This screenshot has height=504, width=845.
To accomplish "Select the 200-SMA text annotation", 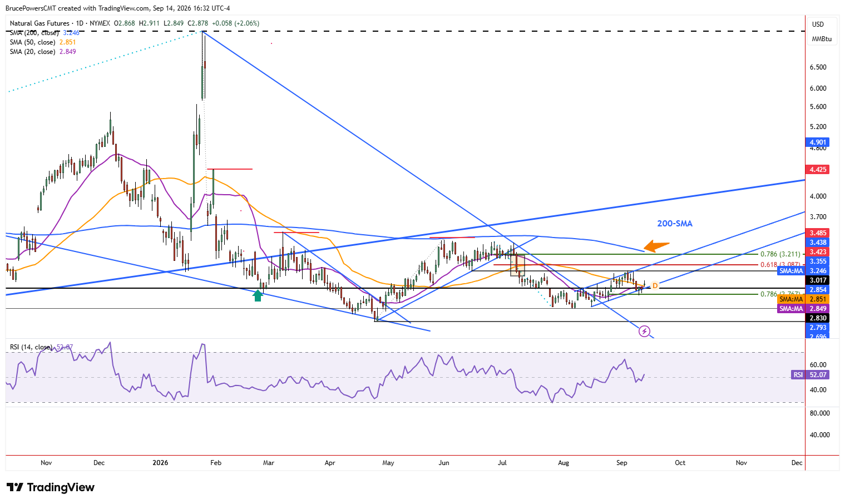I will coord(675,224).
